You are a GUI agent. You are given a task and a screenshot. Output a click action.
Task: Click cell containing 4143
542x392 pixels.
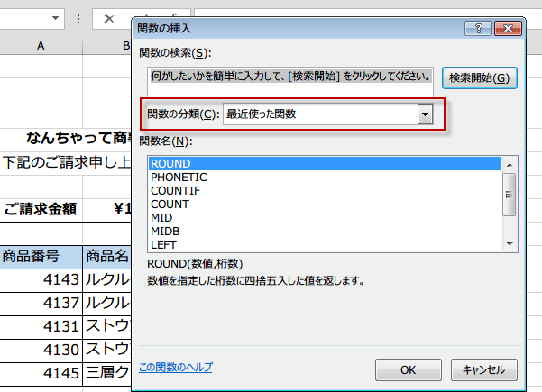tap(41, 279)
